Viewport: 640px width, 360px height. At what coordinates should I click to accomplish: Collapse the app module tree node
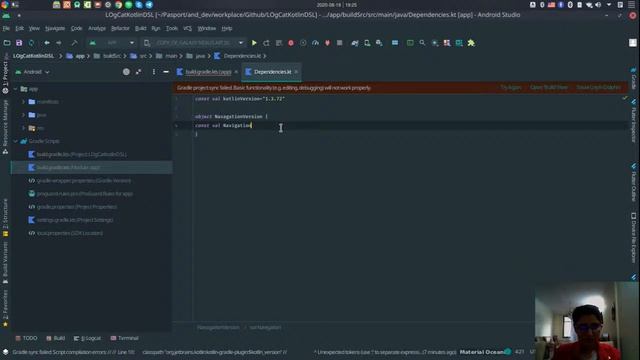[16, 89]
